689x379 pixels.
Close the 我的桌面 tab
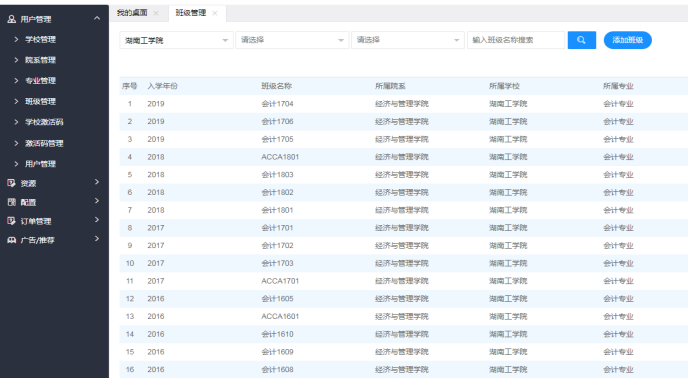(x=156, y=13)
